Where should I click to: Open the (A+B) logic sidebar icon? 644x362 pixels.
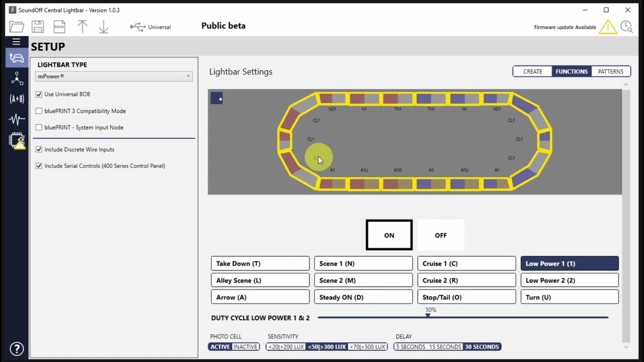17,99
